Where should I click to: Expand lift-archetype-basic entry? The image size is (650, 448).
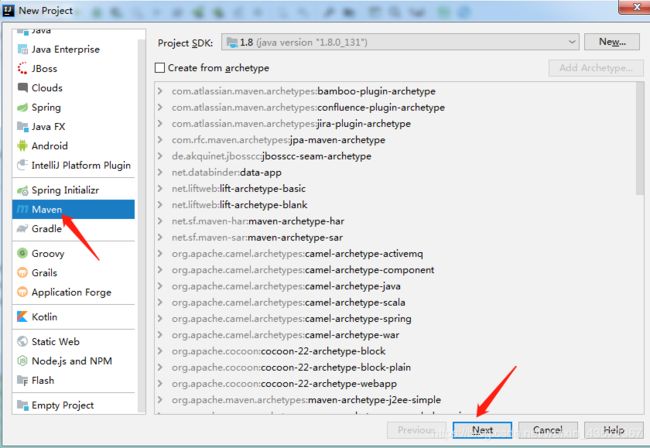[x=160, y=188]
